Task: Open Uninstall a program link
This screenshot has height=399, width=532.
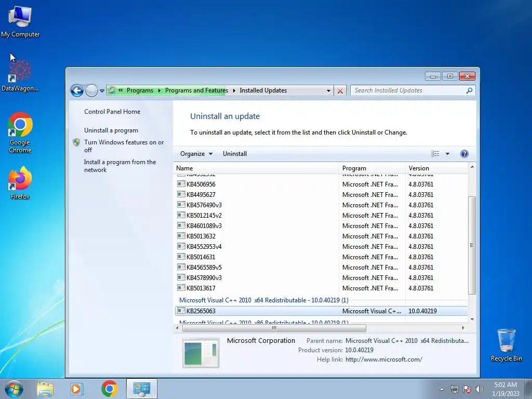Action: coord(111,130)
